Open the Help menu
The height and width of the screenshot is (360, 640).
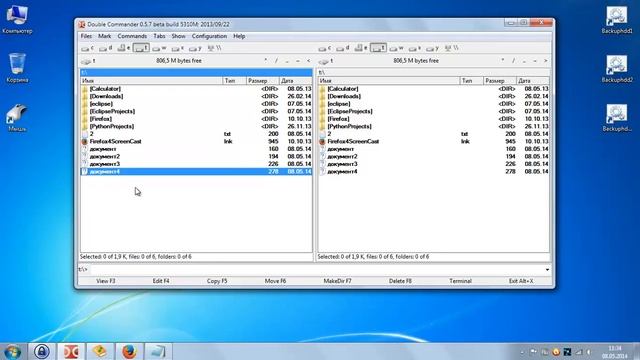[239, 36]
